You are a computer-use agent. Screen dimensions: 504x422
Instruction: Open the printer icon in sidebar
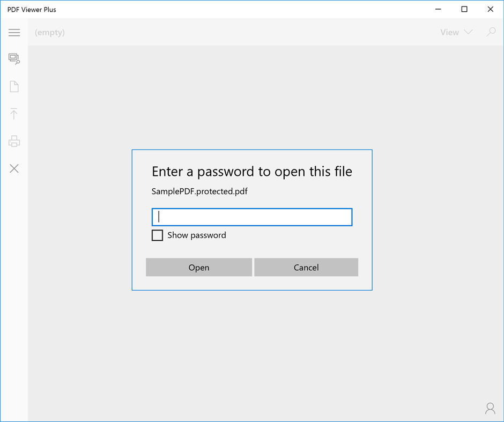tap(14, 141)
